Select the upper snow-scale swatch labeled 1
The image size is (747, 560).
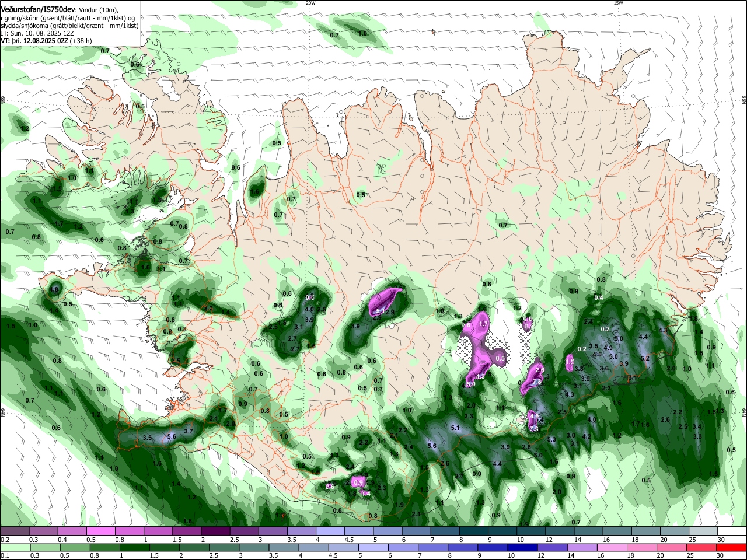coord(158,531)
